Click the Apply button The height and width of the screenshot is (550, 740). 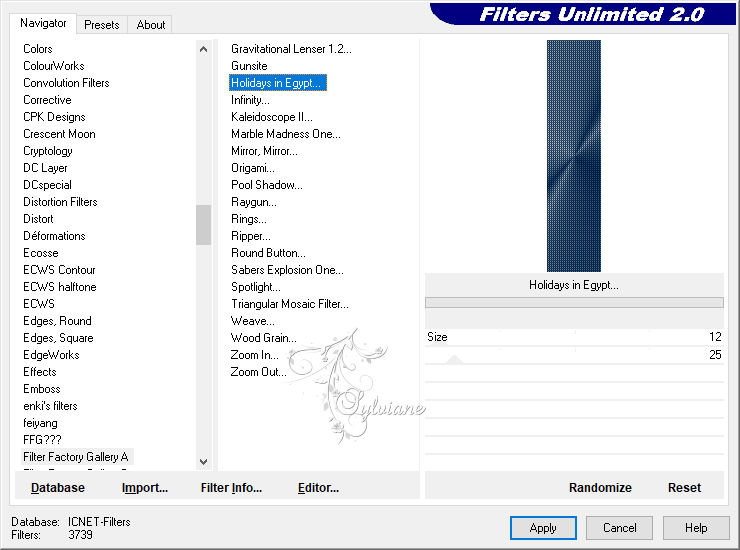coord(543,528)
